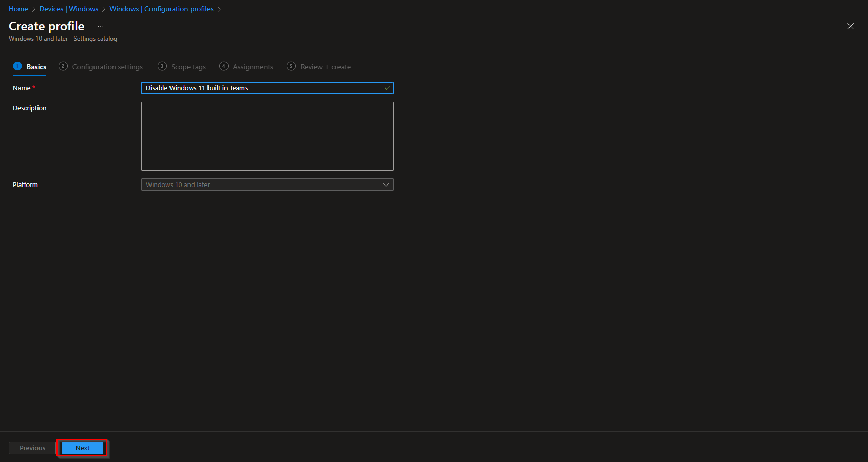Click the step 5 circle icon
Image resolution: width=868 pixels, height=462 pixels.
291,66
